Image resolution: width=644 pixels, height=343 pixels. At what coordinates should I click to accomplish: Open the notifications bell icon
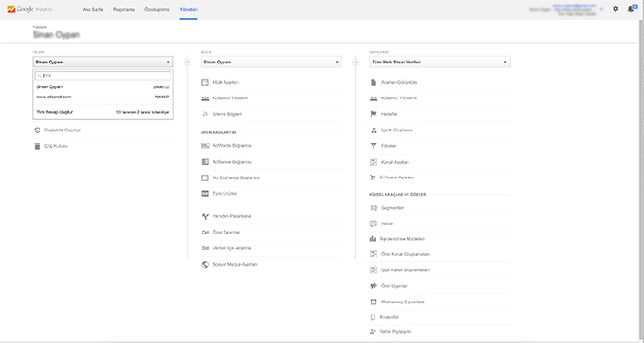click(x=631, y=9)
